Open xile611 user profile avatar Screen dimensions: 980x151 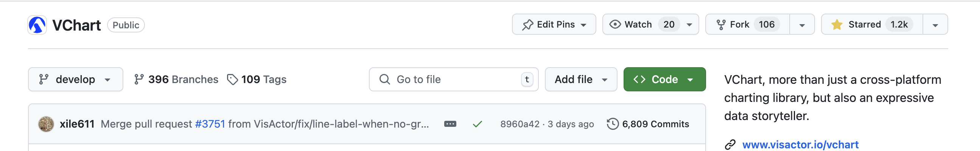click(46, 124)
